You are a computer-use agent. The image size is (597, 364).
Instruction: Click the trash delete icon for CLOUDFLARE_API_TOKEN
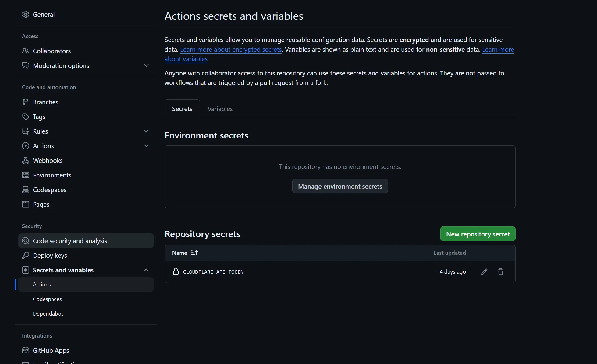click(x=500, y=272)
